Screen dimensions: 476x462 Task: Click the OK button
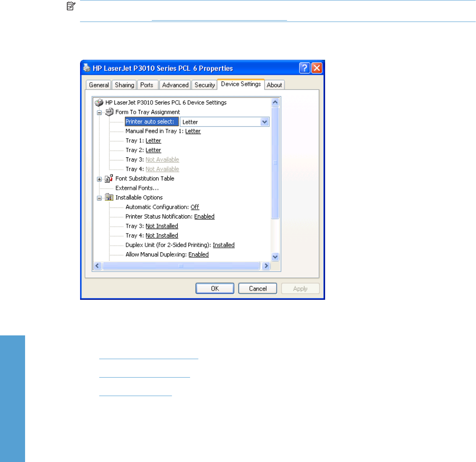(x=215, y=288)
